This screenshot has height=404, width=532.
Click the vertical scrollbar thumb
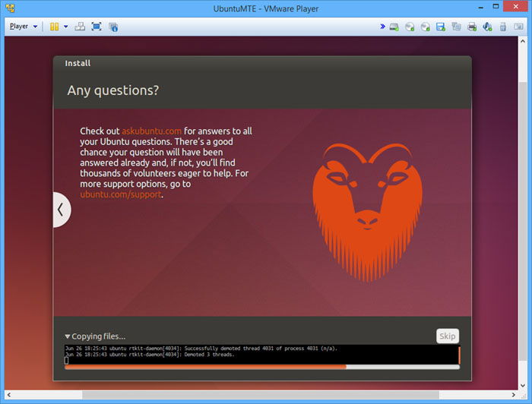click(523, 222)
